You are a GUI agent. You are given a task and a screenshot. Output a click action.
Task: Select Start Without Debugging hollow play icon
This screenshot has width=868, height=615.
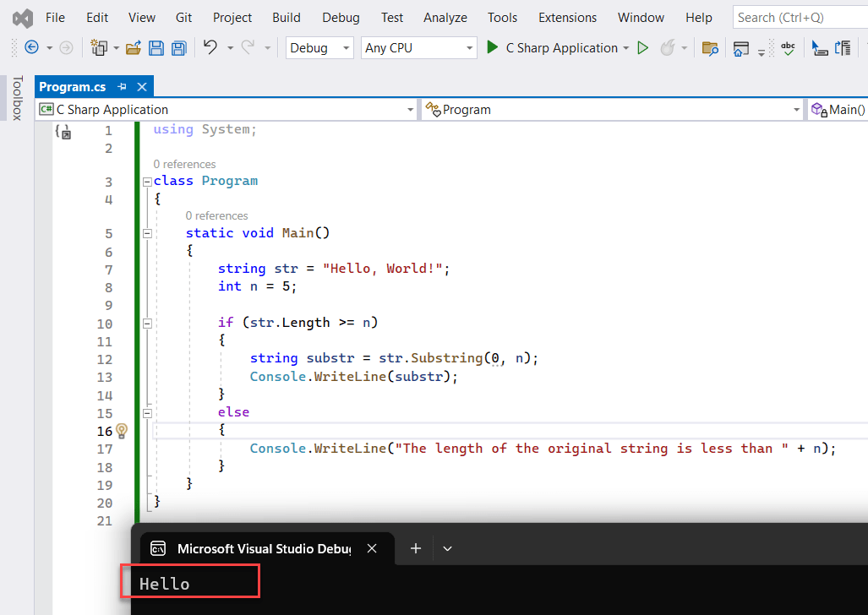(642, 48)
